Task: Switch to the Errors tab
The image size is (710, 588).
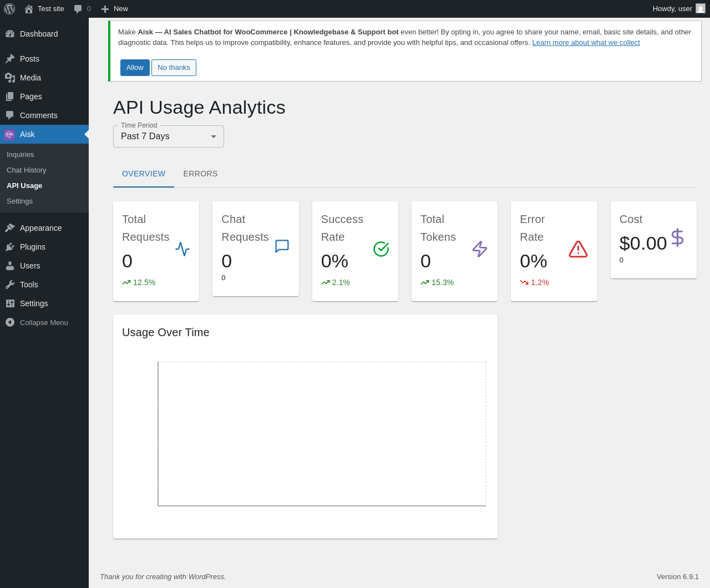Action: 200,174
